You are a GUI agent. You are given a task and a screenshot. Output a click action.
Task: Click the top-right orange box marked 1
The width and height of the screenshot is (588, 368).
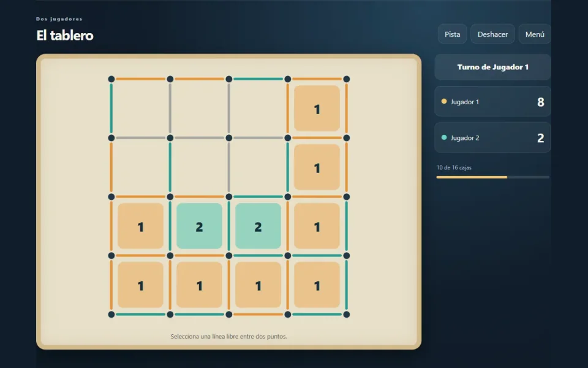pyautogui.click(x=317, y=109)
